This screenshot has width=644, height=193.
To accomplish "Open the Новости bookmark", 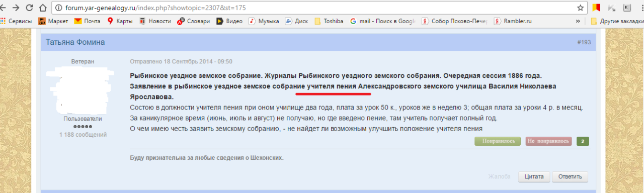I will (x=155, y=21).
